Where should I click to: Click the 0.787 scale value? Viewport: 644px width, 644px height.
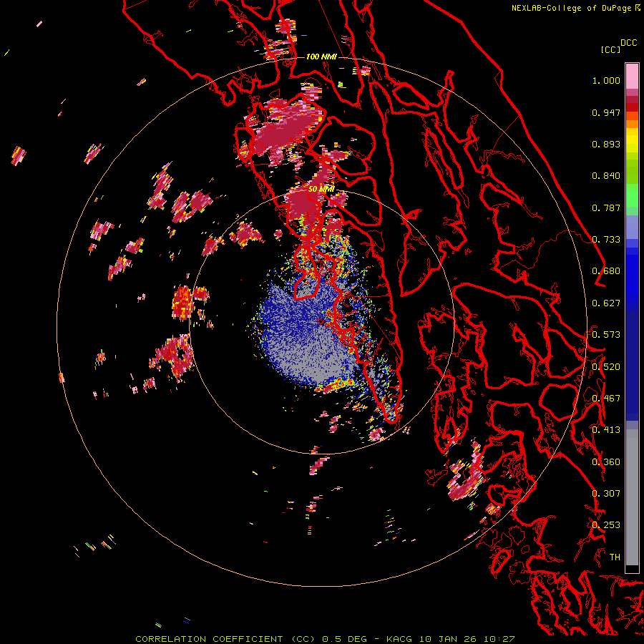click(x=606, y=208)
